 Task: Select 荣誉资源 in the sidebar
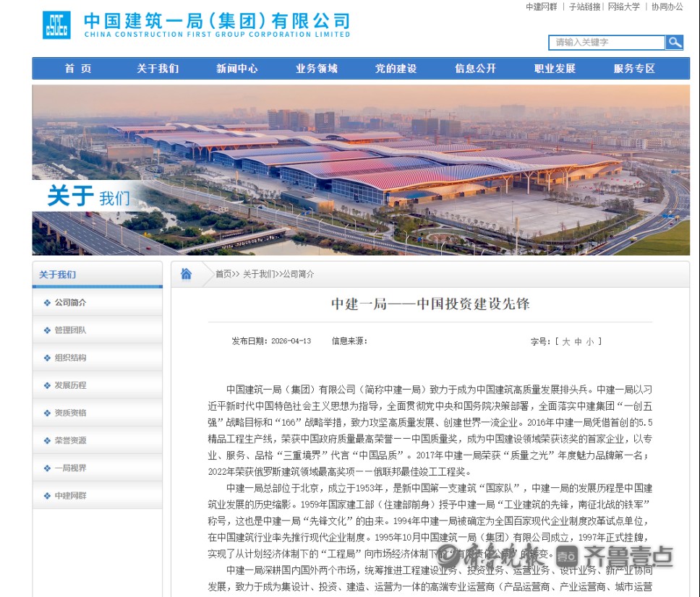98,441
